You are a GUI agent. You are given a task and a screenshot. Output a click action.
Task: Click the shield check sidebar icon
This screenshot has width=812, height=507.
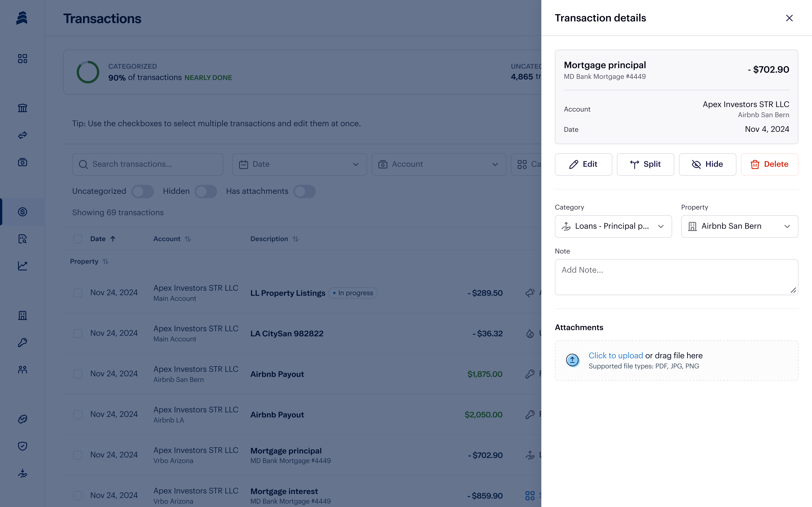pyautogui.click(x=23, y=446)
